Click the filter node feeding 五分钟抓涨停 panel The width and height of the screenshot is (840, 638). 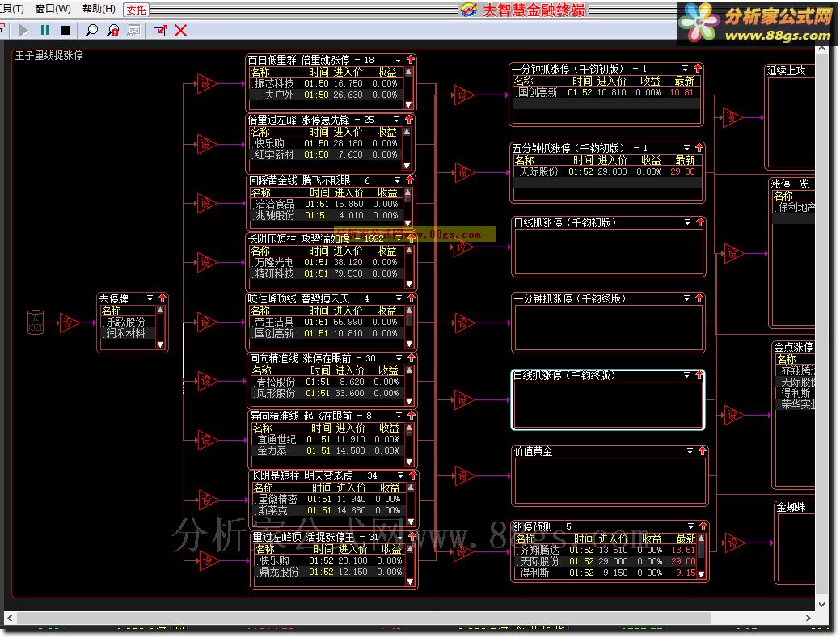pos(464,172)
